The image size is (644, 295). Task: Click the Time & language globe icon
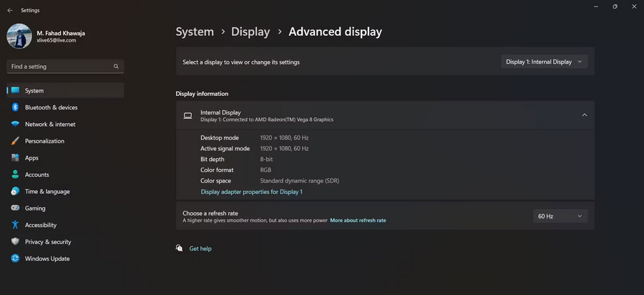coord(15,191)
